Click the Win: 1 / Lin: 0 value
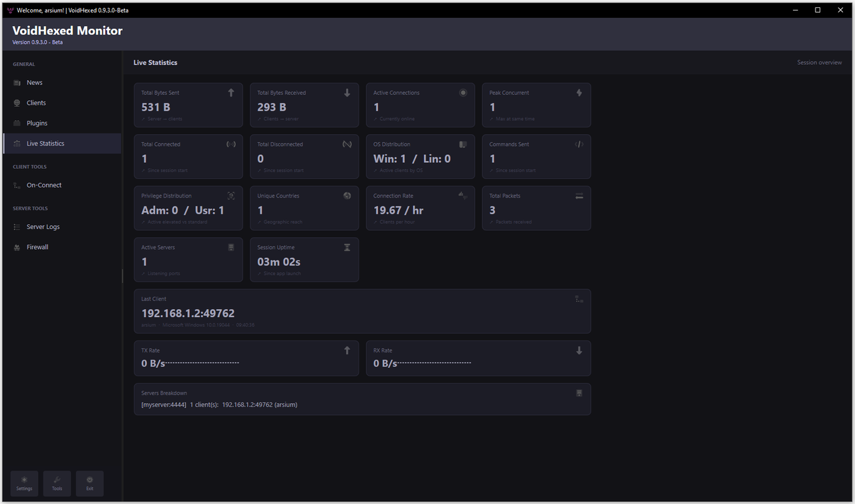The image size is (855, 504). coord(411,159)
